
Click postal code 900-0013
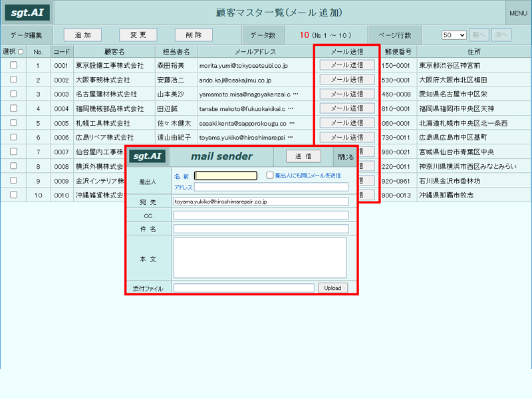pos(396,196)
